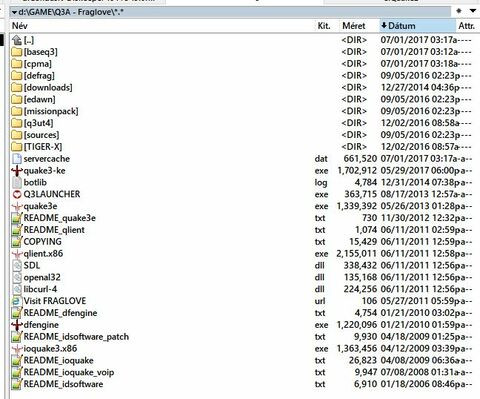Expand the path dropdown arrow before d:\GAME
Image resolution: width=480 pixels, height=399 pixels.
coord(14,13)
